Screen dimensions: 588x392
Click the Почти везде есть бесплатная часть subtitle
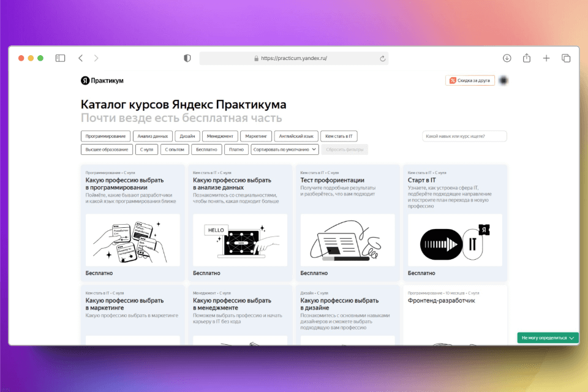pyautogui.click(x=181, y=118)
